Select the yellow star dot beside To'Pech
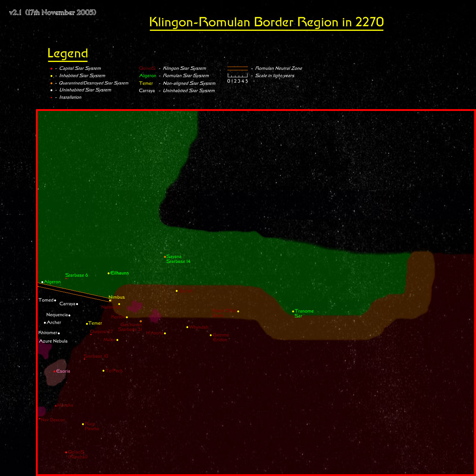 point(103,371)
